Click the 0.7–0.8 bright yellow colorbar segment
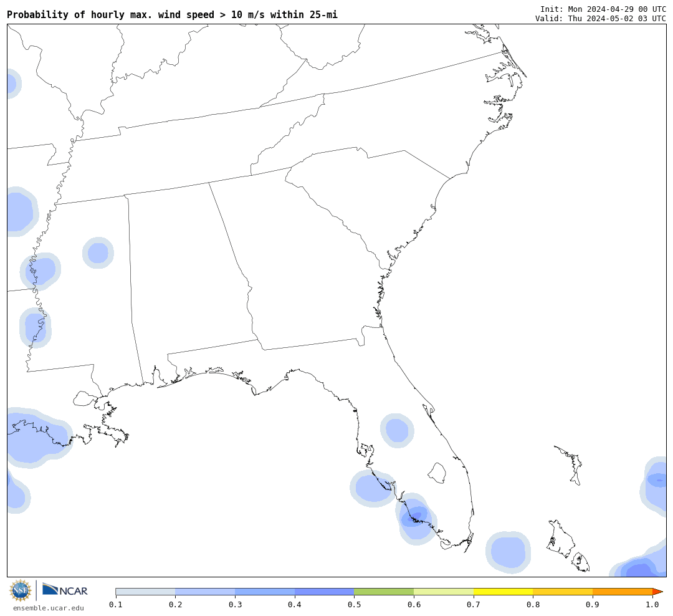 point(503,592)
